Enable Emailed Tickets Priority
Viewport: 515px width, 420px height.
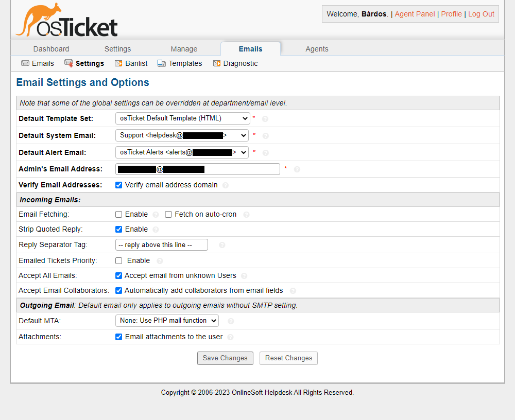118,260
